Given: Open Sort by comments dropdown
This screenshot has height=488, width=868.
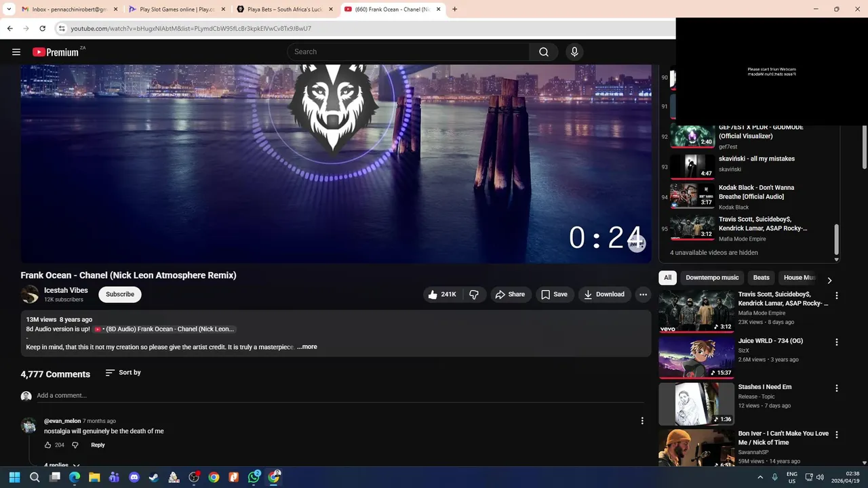Looking at the screenshot, I should [x=123, y=373].
